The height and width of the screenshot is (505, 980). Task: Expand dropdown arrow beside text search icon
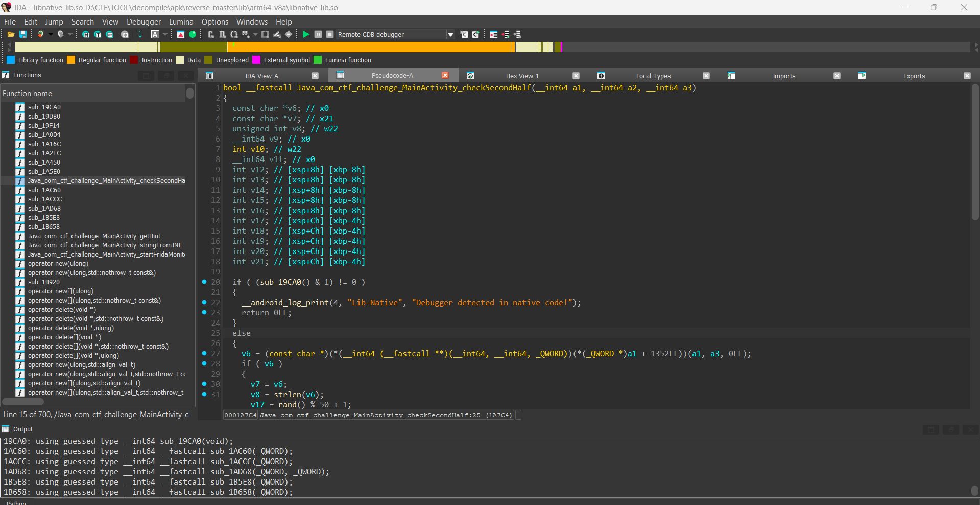[x=165, y=34]
